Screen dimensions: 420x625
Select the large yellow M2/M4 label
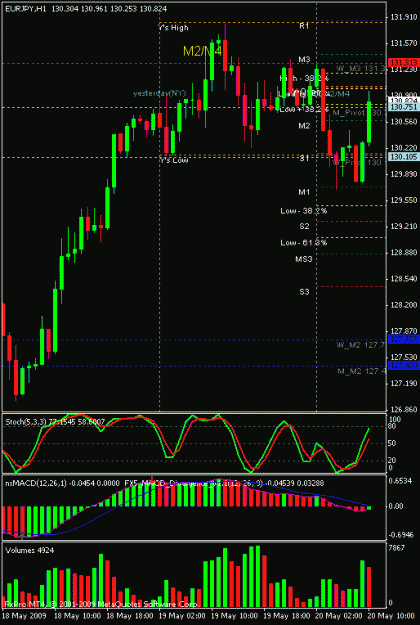(202, 51)
